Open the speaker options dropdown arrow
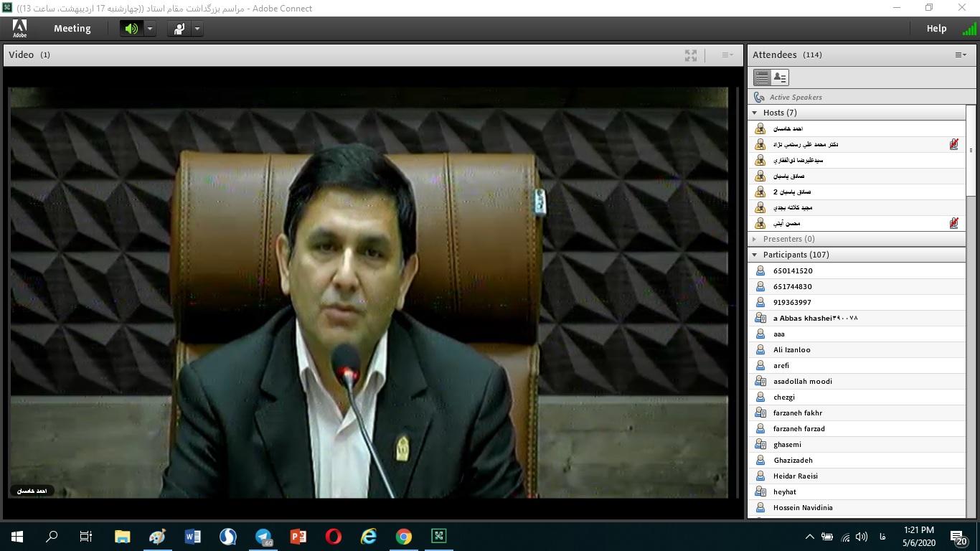 point(150,29)
